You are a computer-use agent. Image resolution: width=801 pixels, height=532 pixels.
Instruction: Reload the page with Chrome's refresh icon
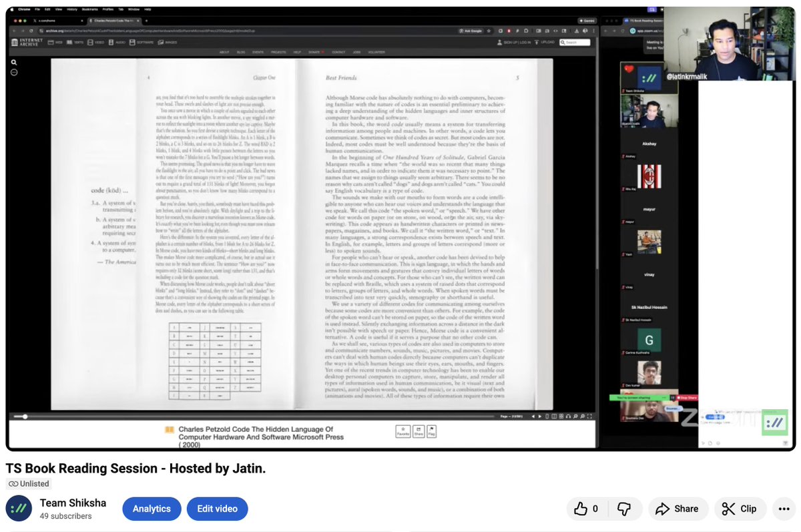click(x=31, y=31)
